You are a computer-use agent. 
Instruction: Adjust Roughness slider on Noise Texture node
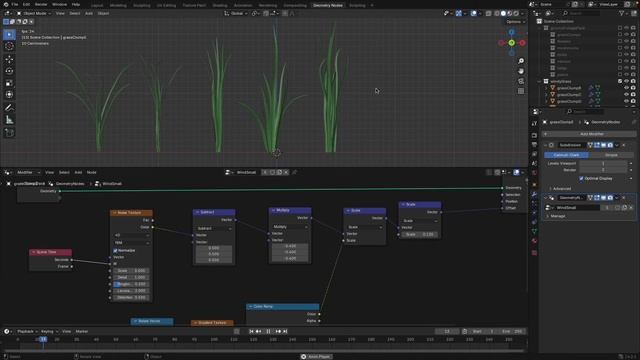pos(131,284)
